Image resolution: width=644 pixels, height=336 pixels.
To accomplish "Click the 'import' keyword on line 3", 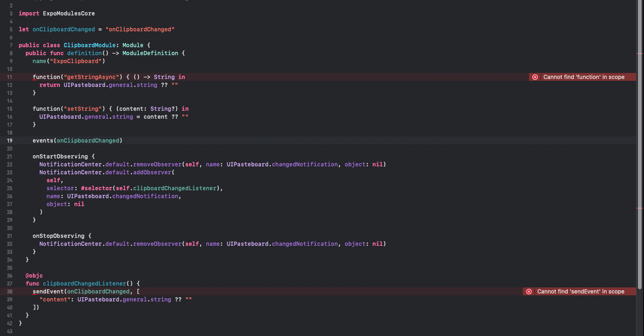I will 29,14.
